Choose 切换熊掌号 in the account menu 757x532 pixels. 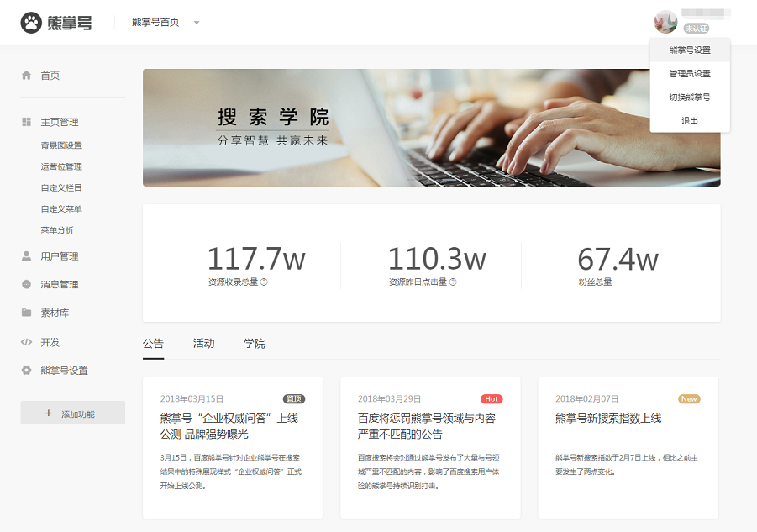coord(690,97)
